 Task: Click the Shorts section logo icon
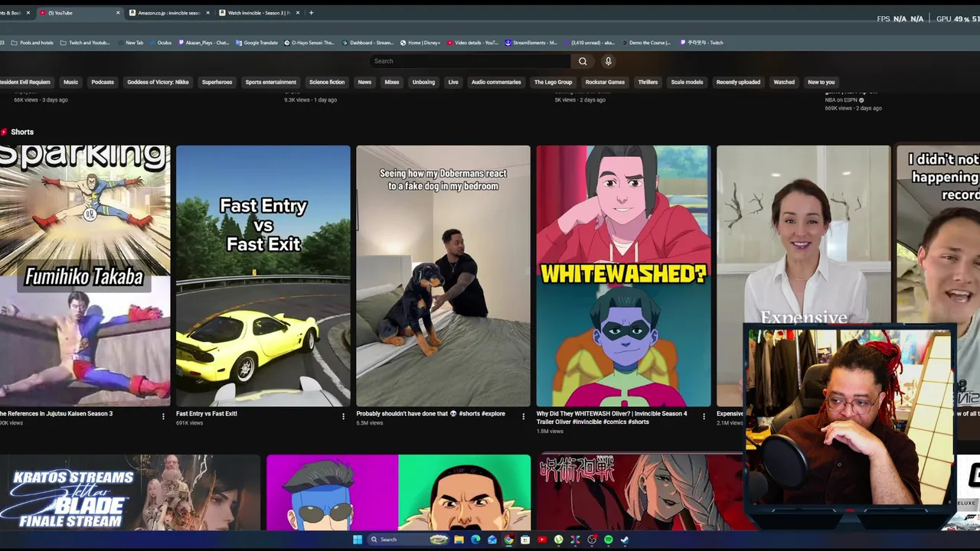tap(4, 132)
